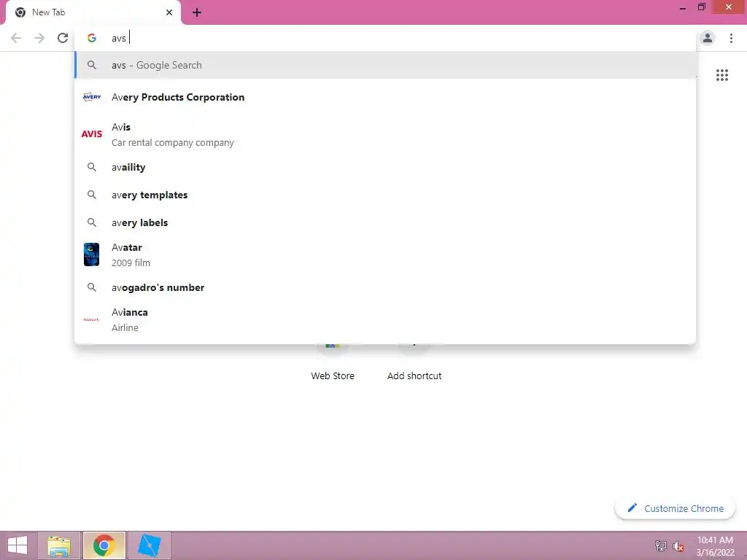Click the browser forward arrow

(39, 38)
